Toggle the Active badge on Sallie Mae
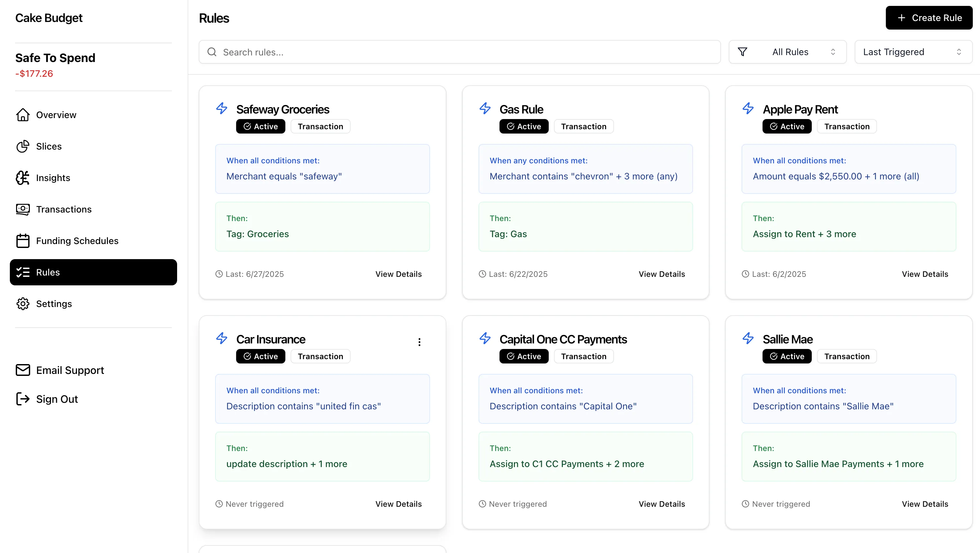The image size is (980, 553). [787, 356]
